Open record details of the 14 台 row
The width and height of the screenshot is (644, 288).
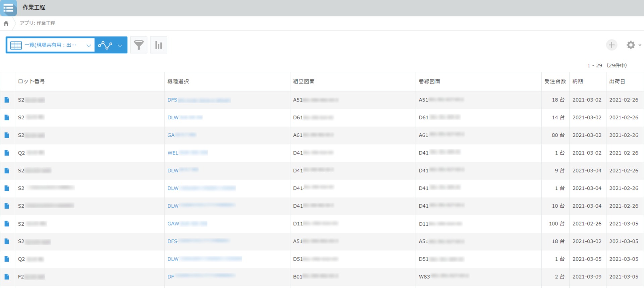click(x=7, y=117)
